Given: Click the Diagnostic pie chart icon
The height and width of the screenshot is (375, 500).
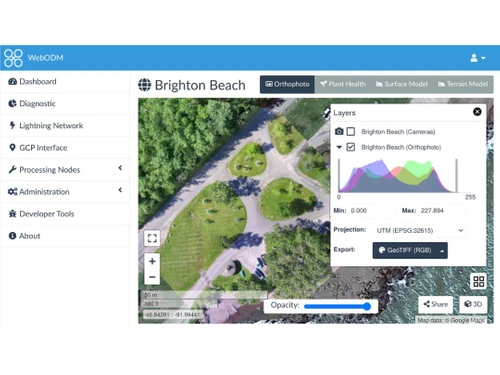Looking at the screenshot, I should tap(12, 104).
